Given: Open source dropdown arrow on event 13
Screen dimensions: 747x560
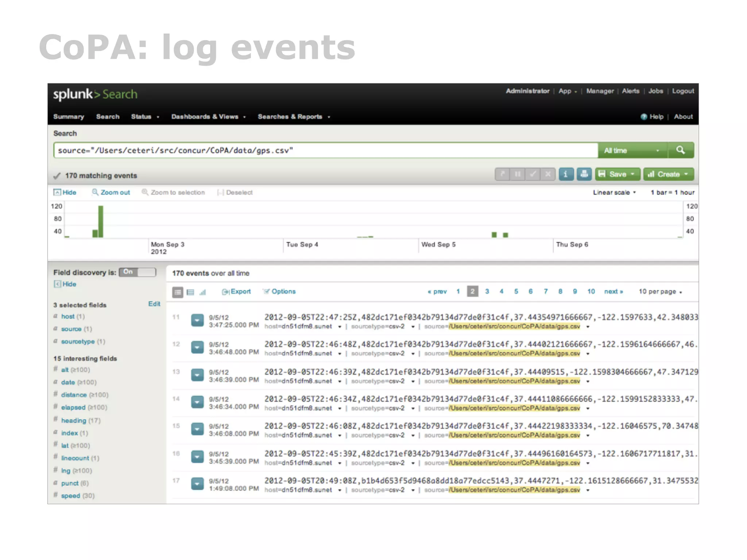Looking at the screenshot, I should point(588,381).
